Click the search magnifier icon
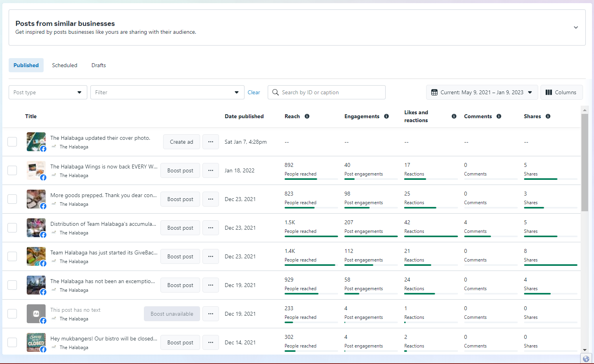 [276, 92]
